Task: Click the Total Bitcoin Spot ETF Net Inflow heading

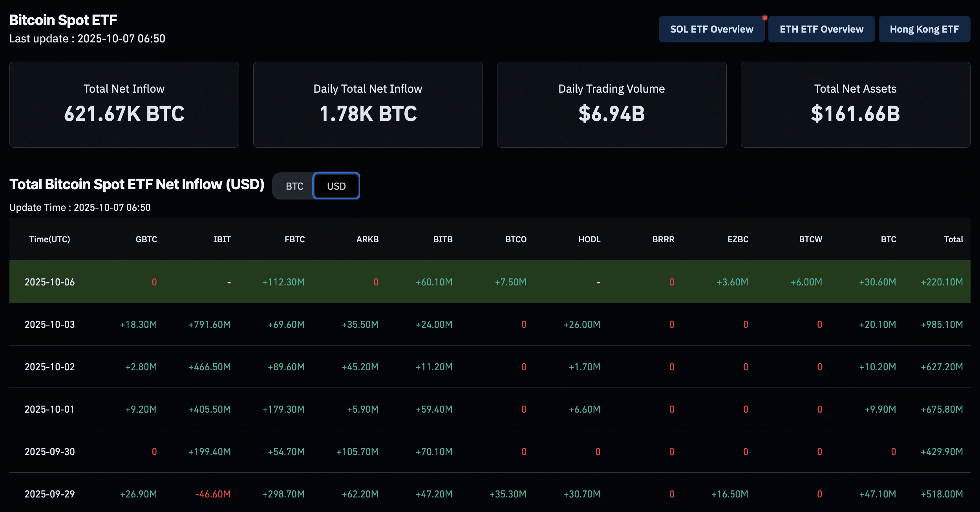Action: point(137,185)
